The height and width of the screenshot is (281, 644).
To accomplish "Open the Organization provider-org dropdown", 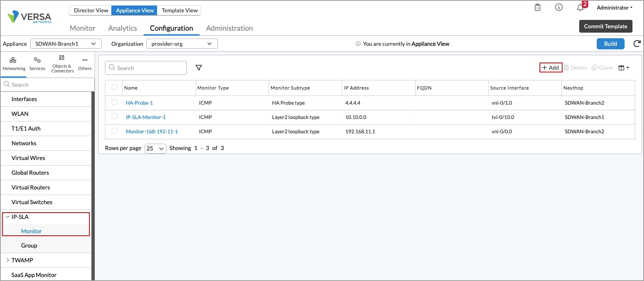I will click(x=182, y=44).
